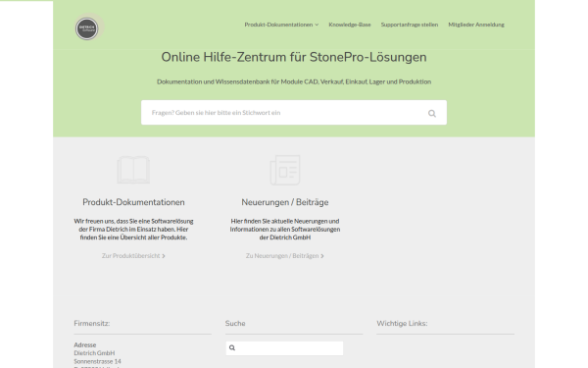Click the Wichtige Links footer heading

(402, 323)
